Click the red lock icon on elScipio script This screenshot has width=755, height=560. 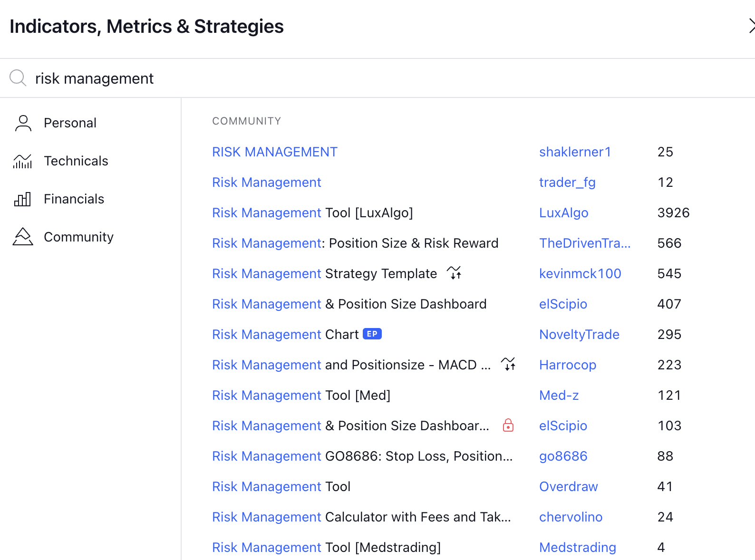(x=508, y=425)
